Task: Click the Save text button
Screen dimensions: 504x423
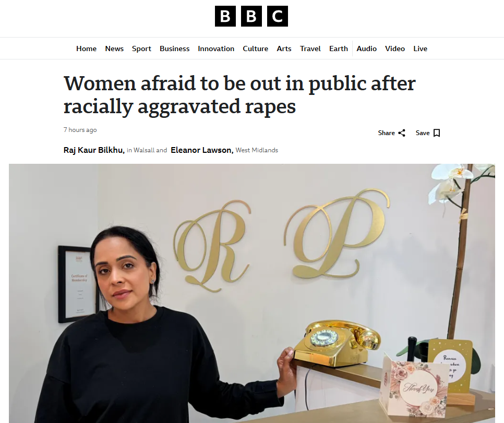Action: click(423, 133)
